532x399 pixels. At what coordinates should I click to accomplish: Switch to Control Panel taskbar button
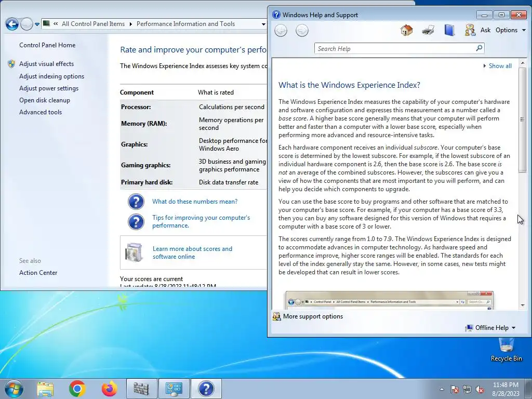point(174,389)
